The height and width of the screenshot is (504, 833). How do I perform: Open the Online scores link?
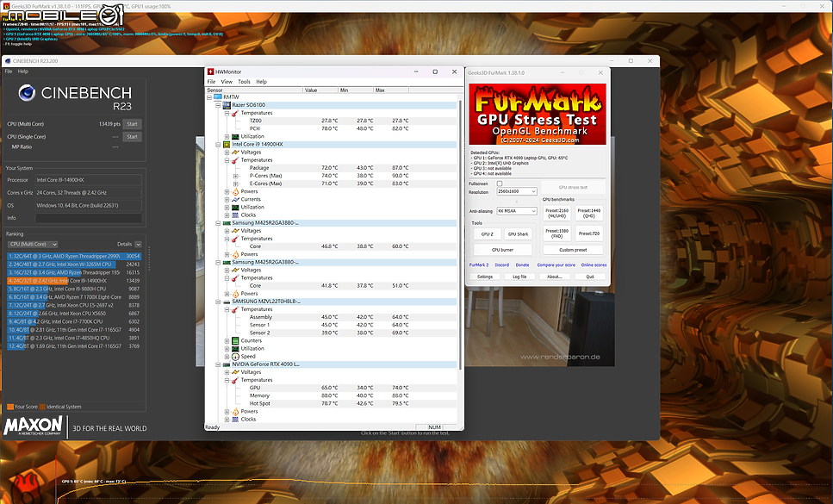pos(594,265)
